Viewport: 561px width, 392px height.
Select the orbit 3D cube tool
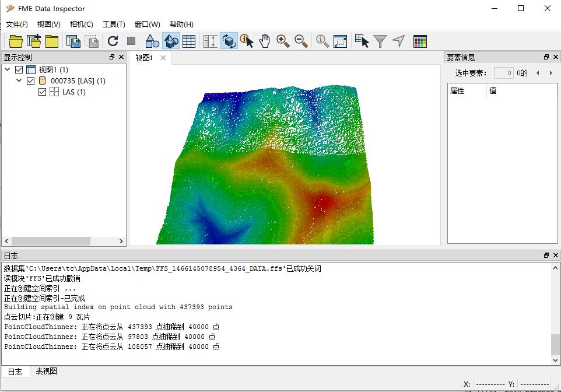(x=229, y=41)
